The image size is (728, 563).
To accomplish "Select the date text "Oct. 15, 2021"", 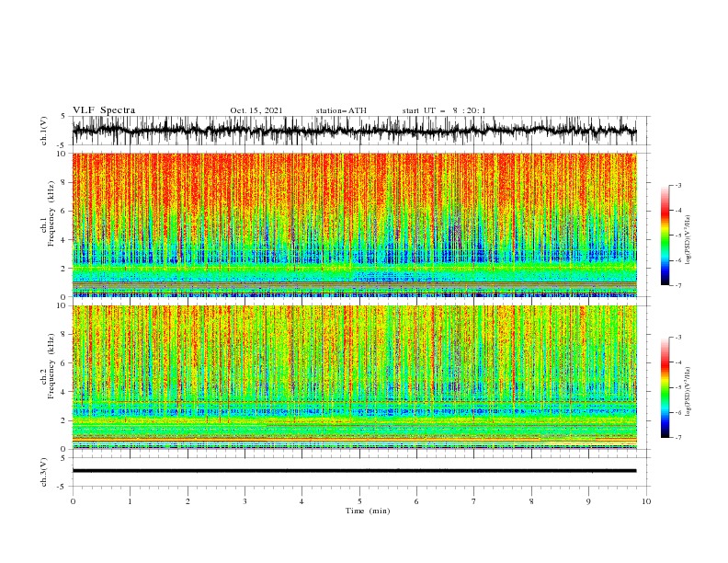I will [256, 110].
